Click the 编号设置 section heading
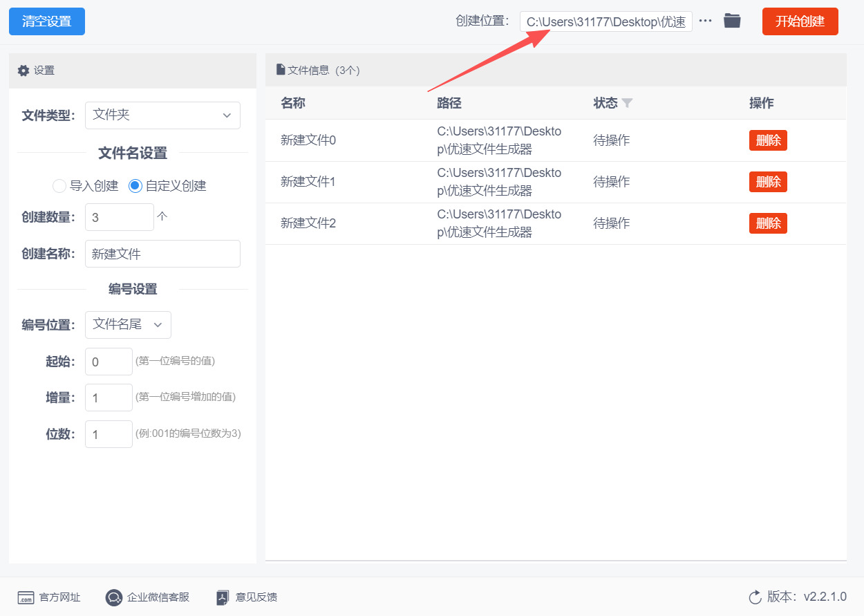The height and width of the screenshot is (616, 864). pos(133,289)
